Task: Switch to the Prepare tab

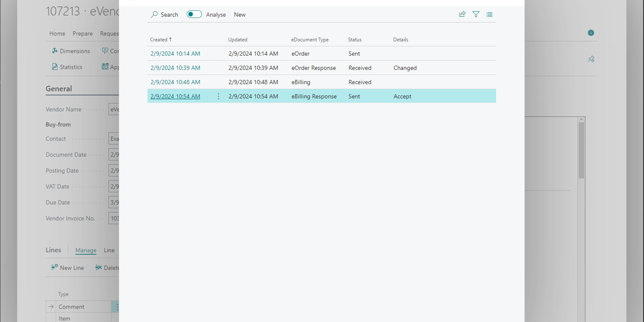Action: [x=83, y=33]
